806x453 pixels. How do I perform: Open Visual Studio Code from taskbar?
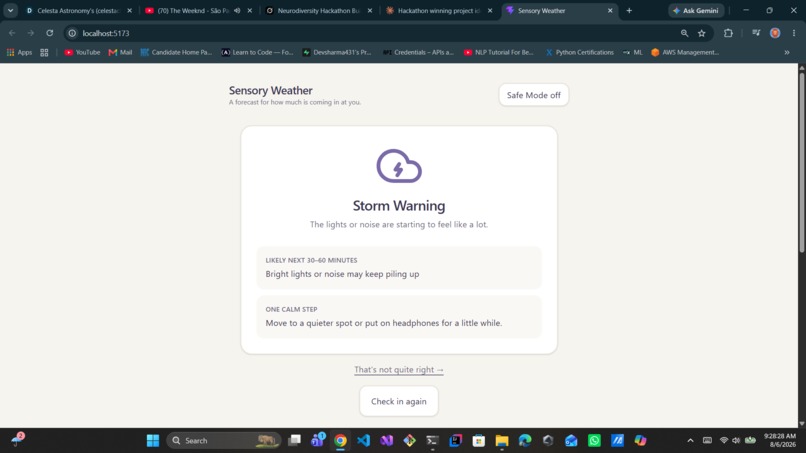tap(363, 441)
